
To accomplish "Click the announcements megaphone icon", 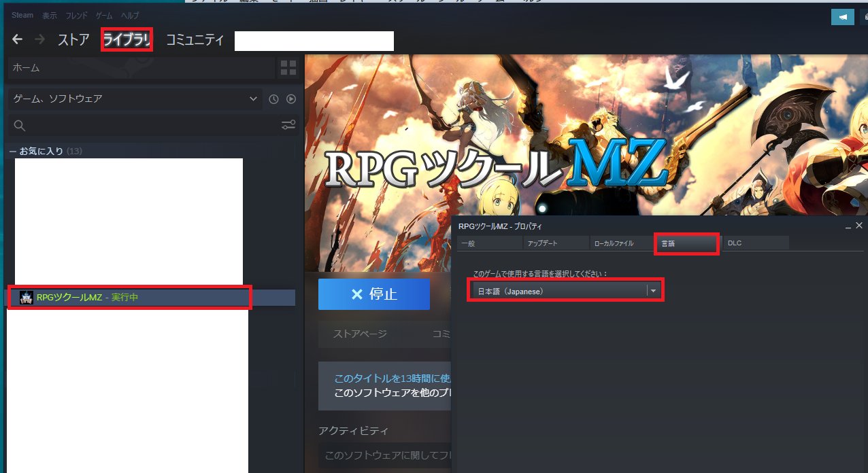I will 842,18.
